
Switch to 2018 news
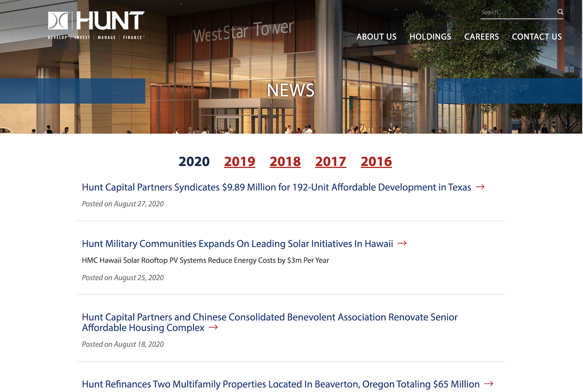click(x=285, y=162)
